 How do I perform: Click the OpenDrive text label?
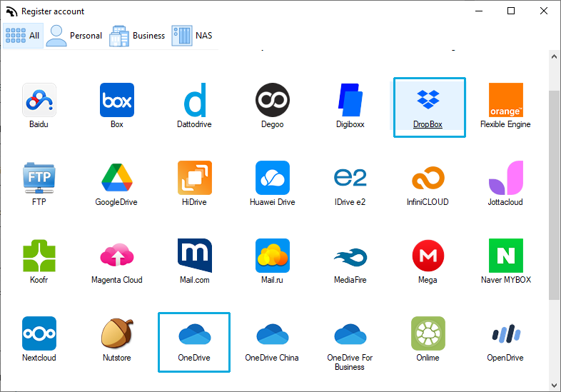tap(505, 358)
